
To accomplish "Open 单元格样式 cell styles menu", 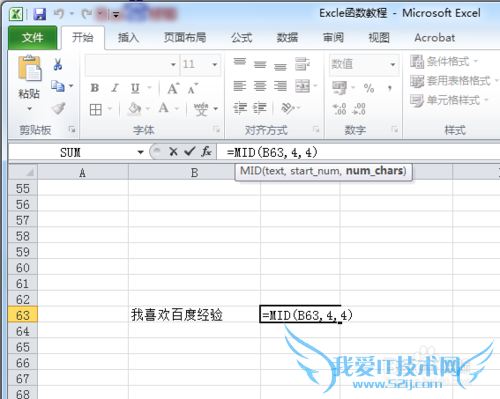I will pos(449,100).
